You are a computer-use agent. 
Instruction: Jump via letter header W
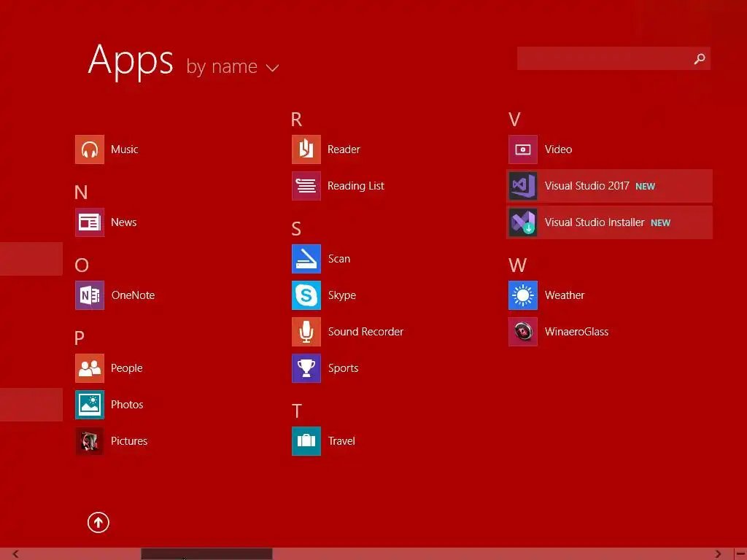(x=518, y=265)
